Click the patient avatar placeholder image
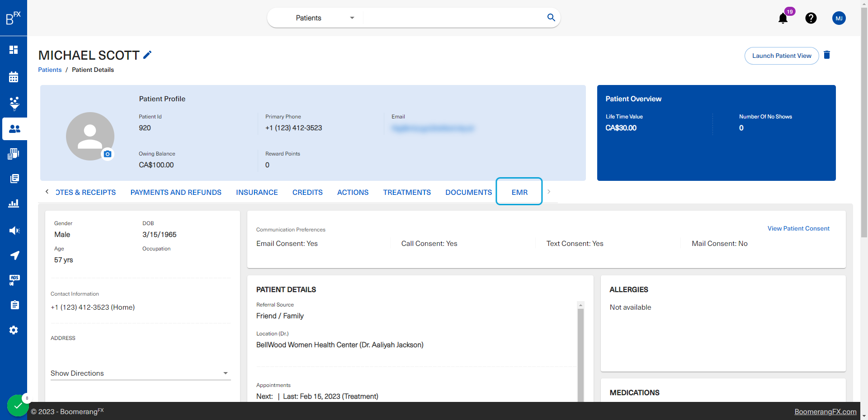Screen dimensions: 868x420 click(x=90, y=136)
